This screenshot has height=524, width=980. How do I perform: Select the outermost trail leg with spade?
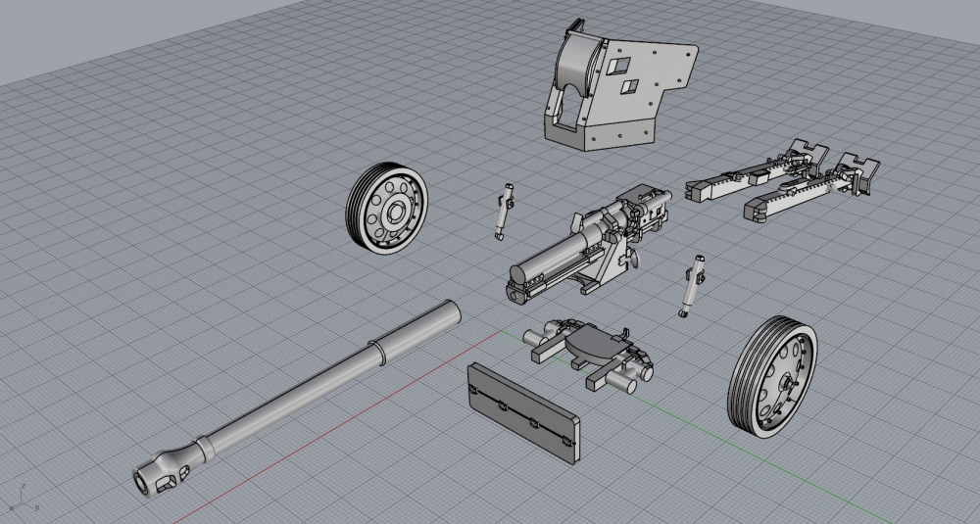point(812,187)
